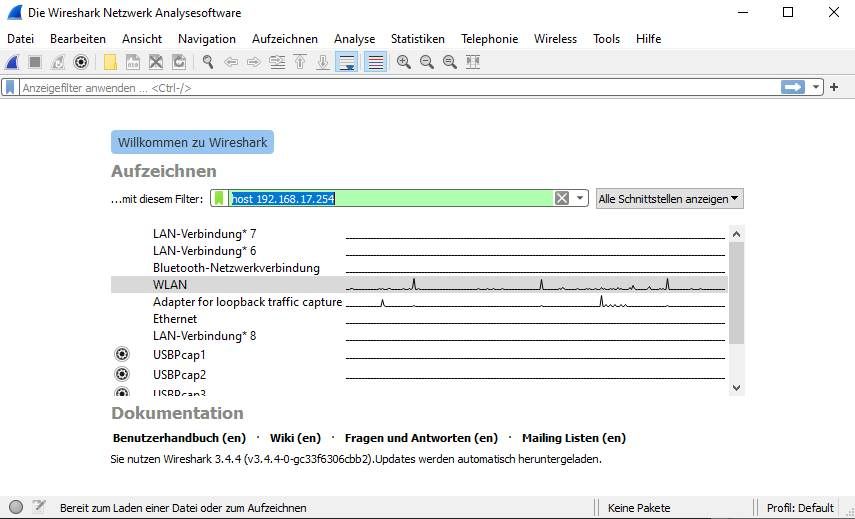Click the gear icon beside USBPcap2
The height and width of the screenshot is (519, 855).
pos(122,374)
